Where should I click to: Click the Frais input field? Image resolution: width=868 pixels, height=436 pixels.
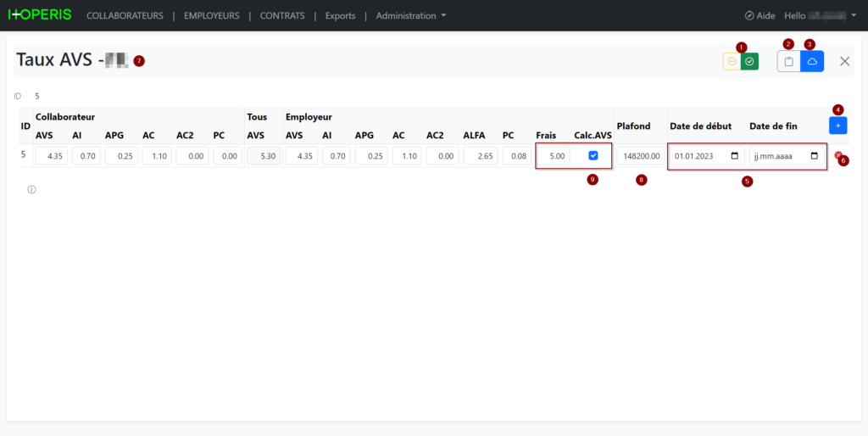coord(554,156)
